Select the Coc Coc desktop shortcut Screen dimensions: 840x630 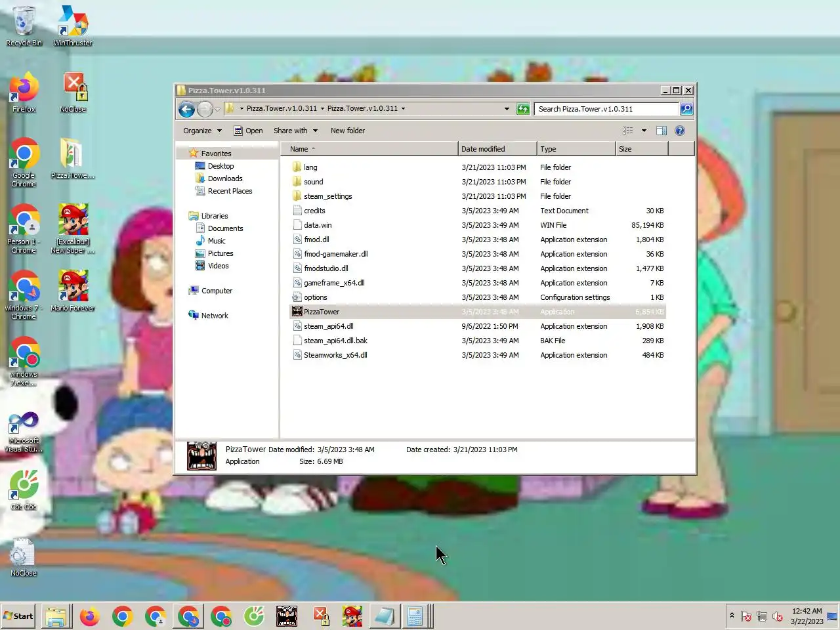tap(24, 490)
